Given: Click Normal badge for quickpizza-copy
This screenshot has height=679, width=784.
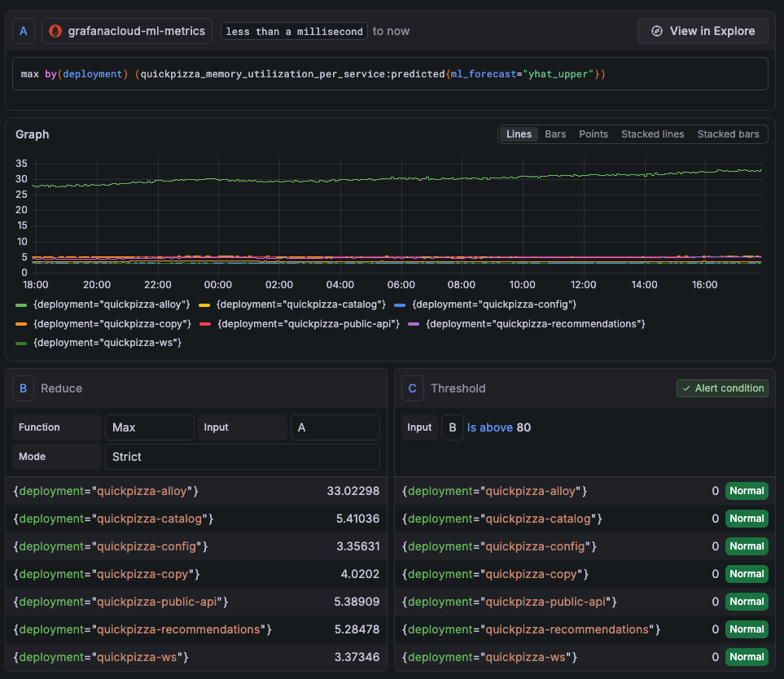Looking at the screenshot, I should click(x=747, y=574).
